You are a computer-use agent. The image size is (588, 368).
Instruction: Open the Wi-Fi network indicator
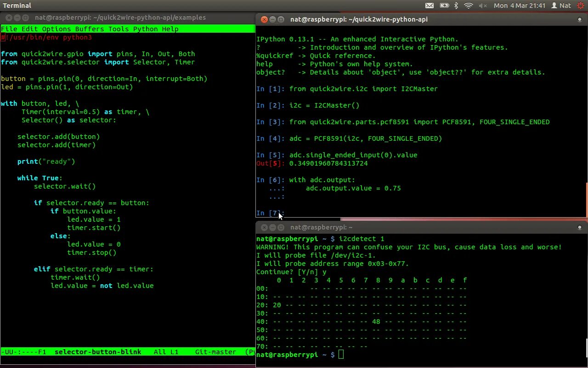469,6
